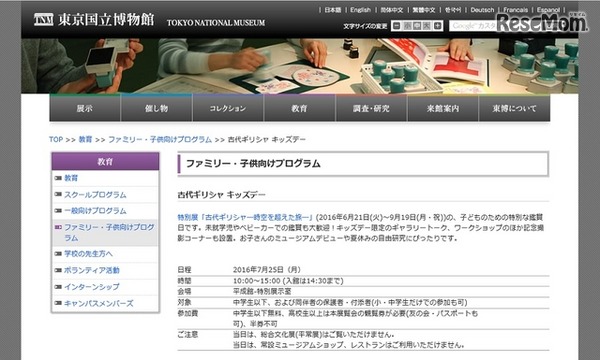Click the Google custom search field
The width and height of the screenshot is (600, 360).
click(474, 26)
